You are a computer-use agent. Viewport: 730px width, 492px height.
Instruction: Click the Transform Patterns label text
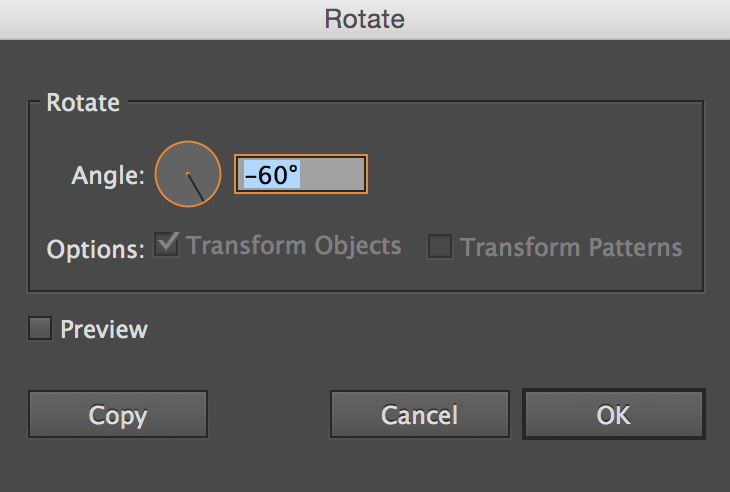pos(571,247)
